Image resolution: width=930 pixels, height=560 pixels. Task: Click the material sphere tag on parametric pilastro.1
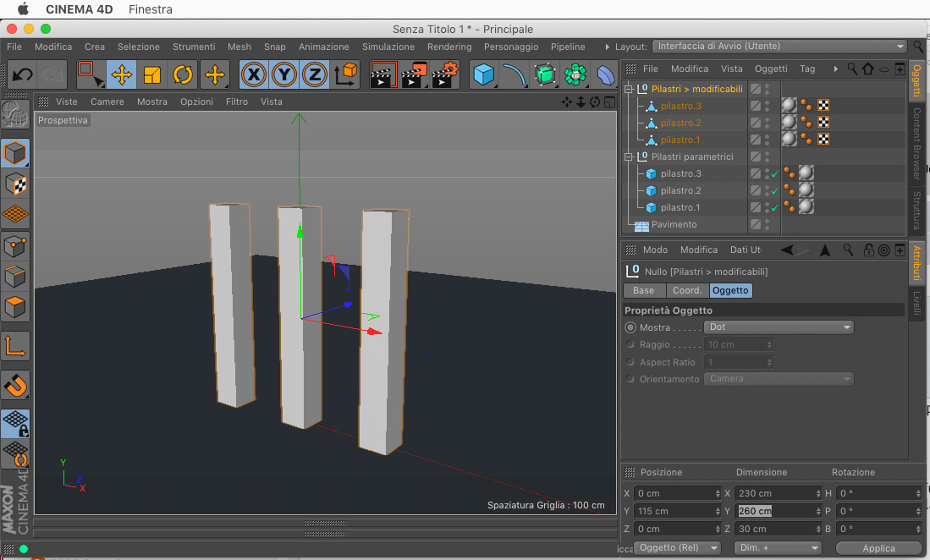[806, 206]
